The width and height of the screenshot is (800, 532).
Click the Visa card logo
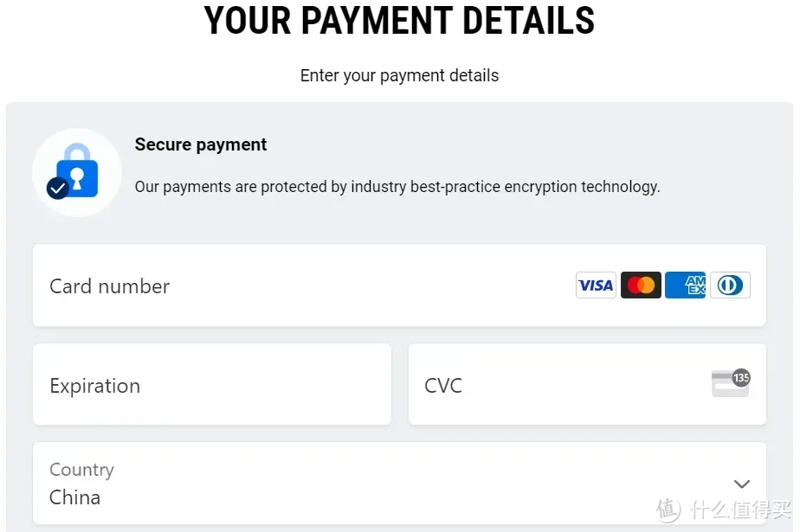click(596, 285)
